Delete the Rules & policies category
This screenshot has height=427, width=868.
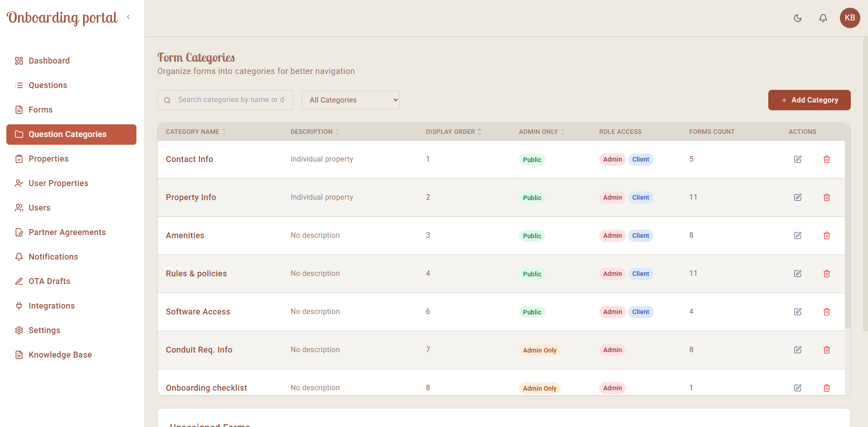(x=827, y=274)
